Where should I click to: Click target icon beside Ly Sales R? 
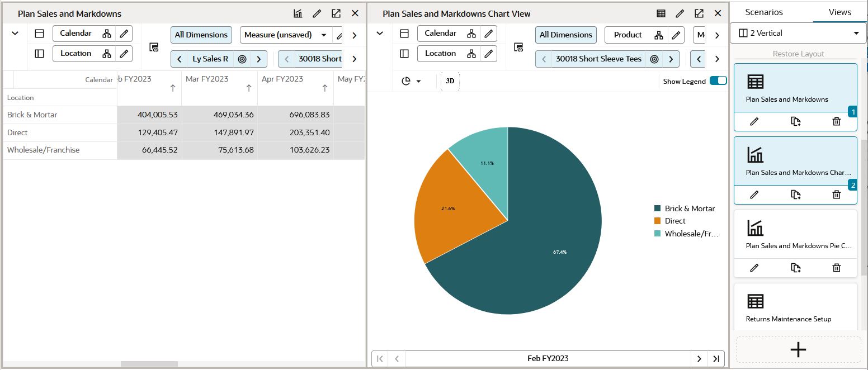pyautogui.click(x=242, y=59)
